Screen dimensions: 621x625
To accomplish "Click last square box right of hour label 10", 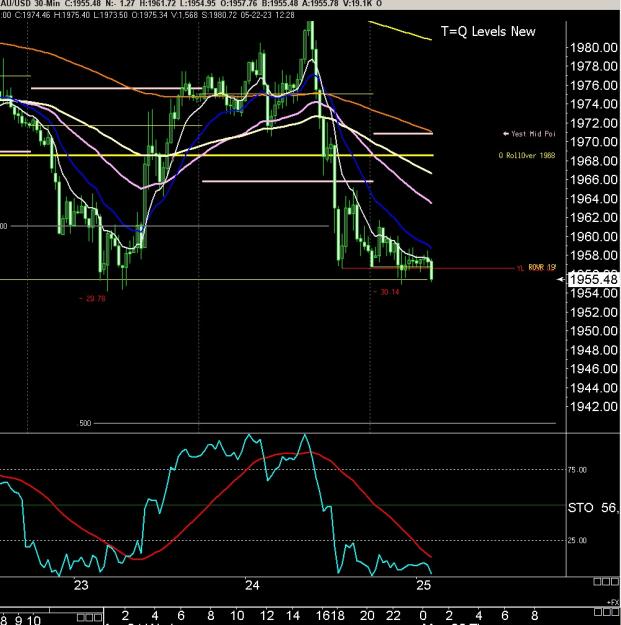I will click(x=98, y=618).
